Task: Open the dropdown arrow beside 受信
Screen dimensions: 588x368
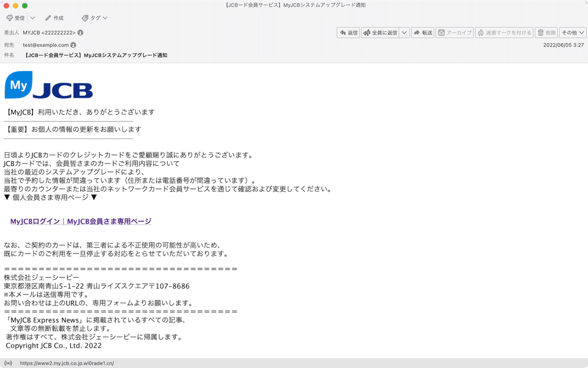Action: click(32, 18)
